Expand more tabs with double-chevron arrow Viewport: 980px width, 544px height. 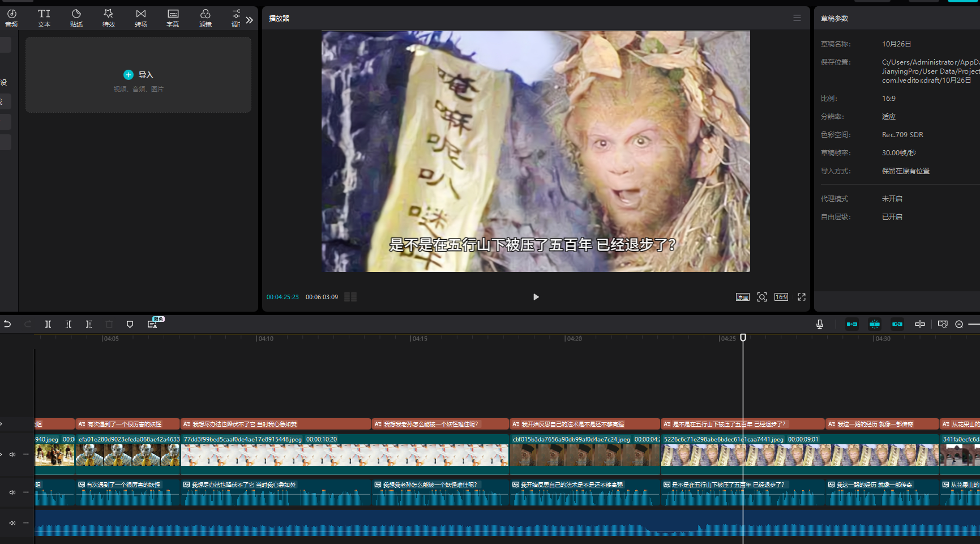click(250, 20)
